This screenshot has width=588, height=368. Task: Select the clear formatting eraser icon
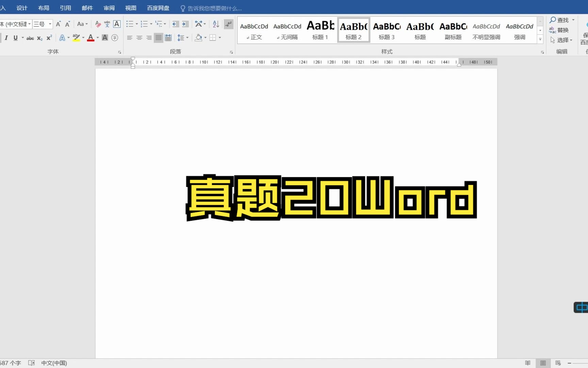(98, 24)
